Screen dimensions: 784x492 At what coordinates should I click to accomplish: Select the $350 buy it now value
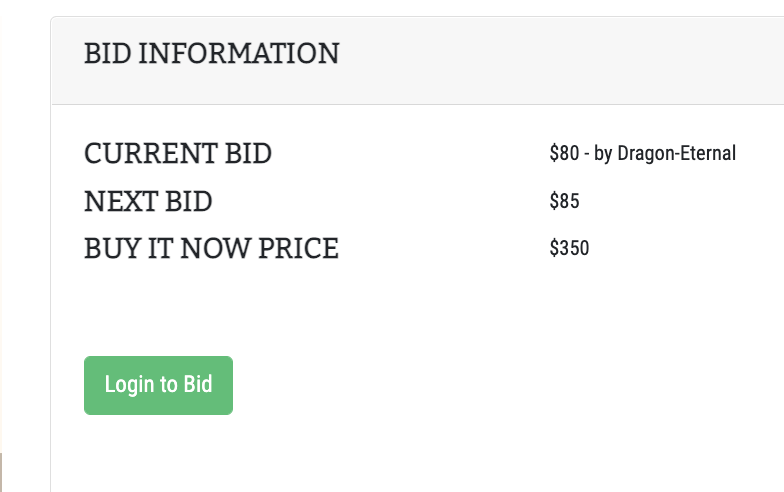pos(569,248)
